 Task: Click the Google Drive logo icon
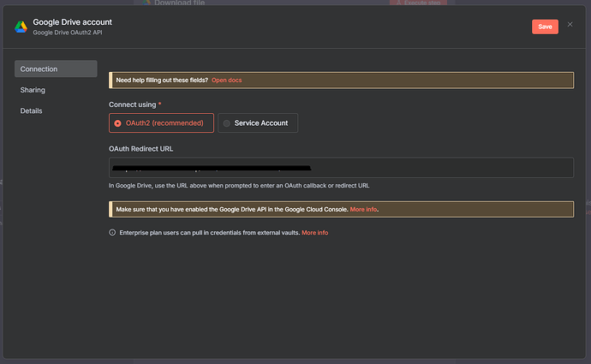pos(21,27)
